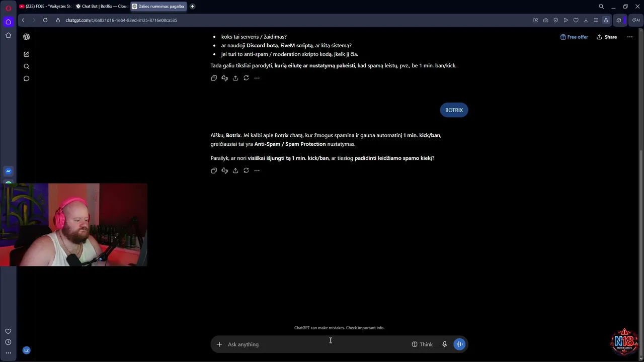Share the answer ending with 'ban/kick'
The image size is (644, 362).
coord(235,78)
